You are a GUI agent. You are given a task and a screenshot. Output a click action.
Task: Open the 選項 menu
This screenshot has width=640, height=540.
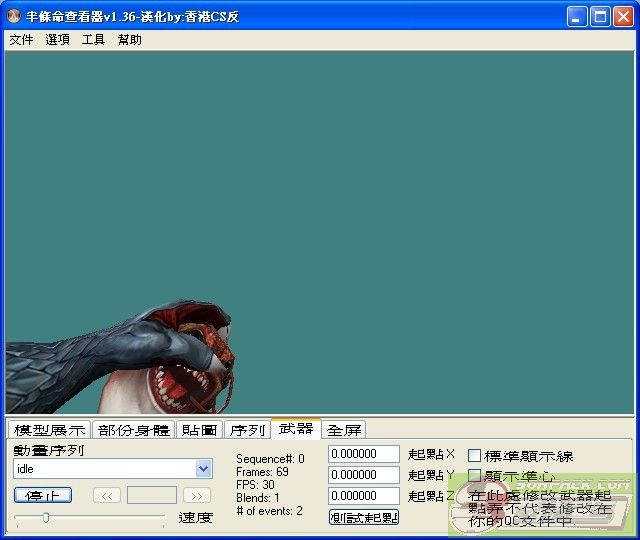click(x=57, y=40)
